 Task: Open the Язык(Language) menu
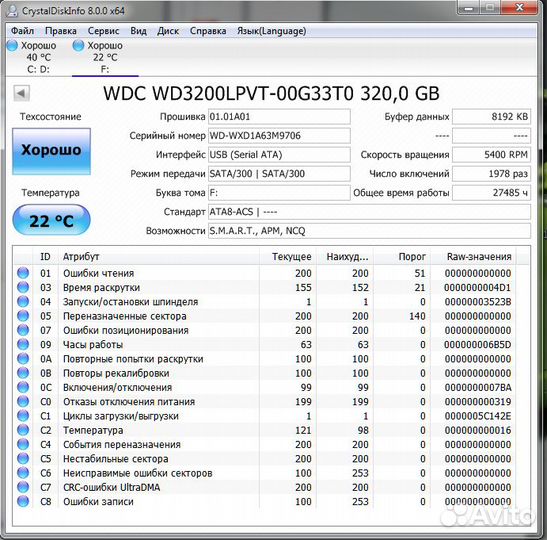point(271,31)
